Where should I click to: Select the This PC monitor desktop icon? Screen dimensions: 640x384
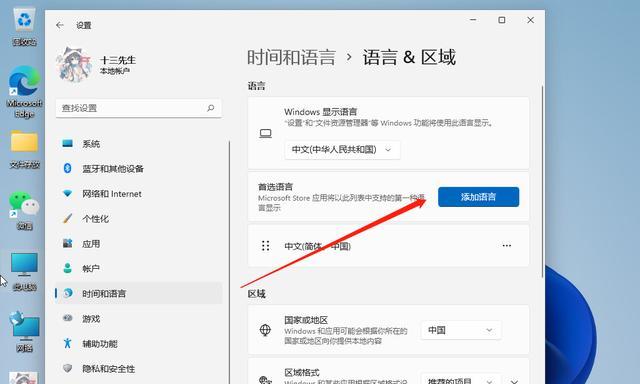coord(24,272)
